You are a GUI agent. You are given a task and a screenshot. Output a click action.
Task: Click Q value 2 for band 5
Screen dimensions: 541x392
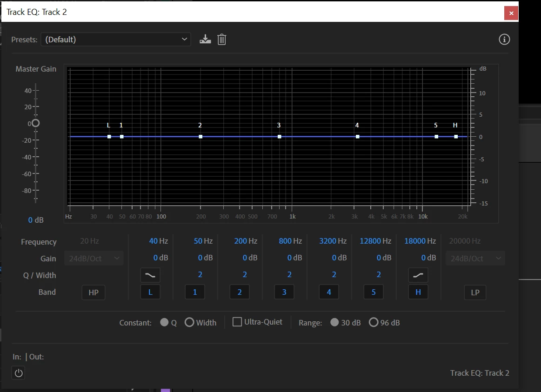click(x=379, y=274)
